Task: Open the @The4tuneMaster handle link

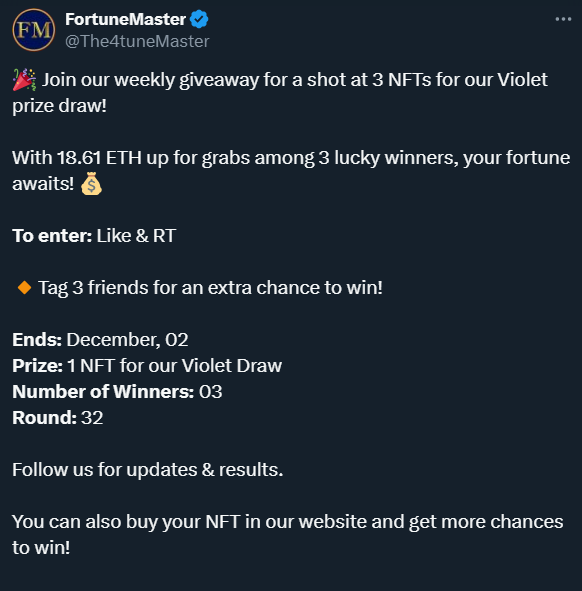Action: pos(137,41)
